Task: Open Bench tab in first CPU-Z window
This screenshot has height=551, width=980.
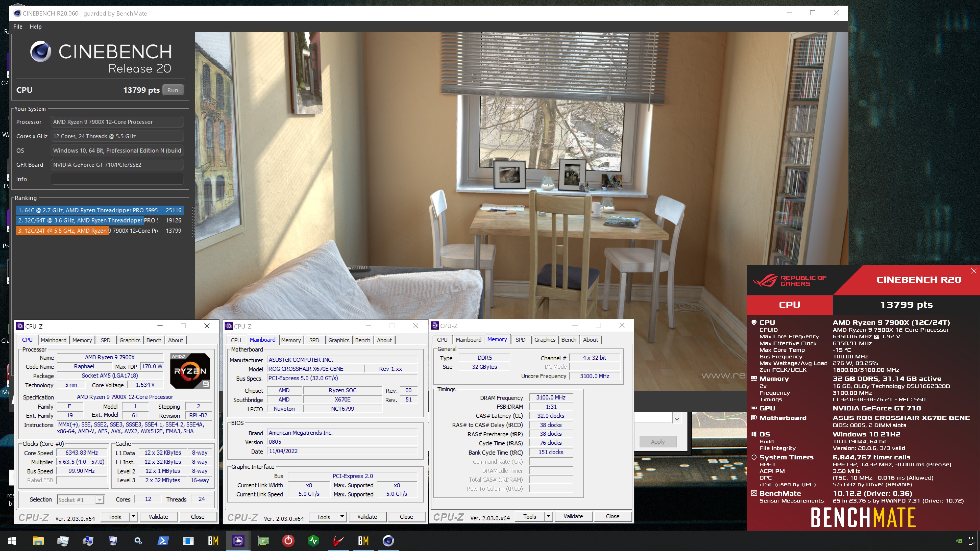Action: tap(154, 340)
